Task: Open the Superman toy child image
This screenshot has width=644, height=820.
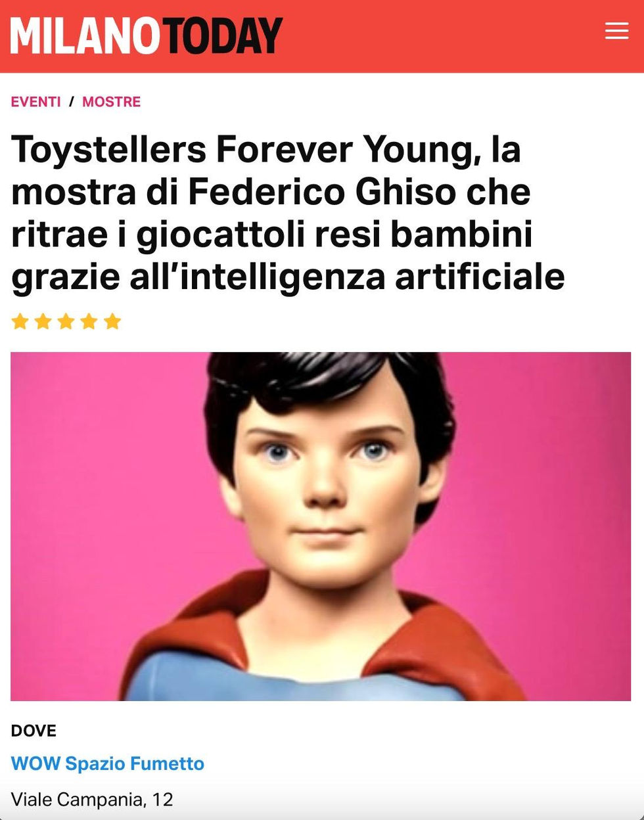Action: pos(321,526)
